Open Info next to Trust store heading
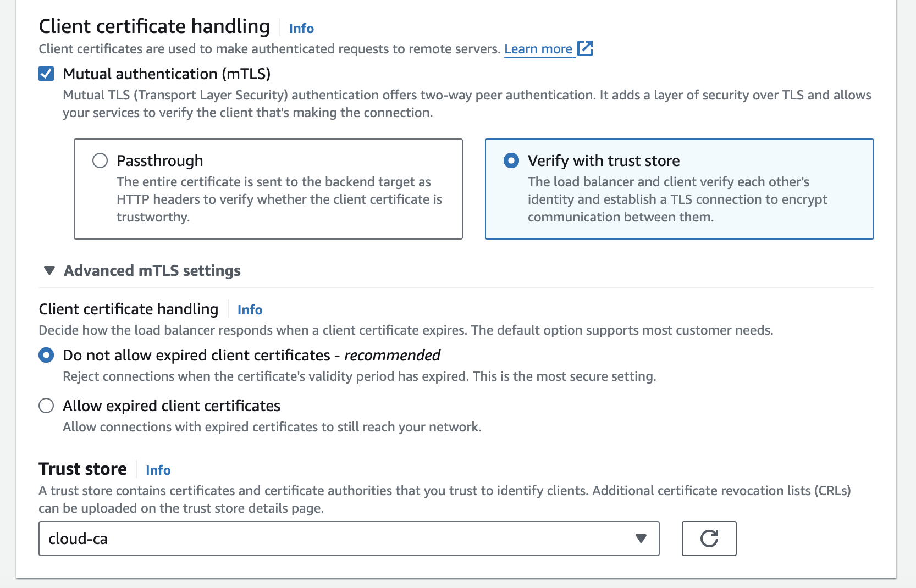 (x=158, y=470)
